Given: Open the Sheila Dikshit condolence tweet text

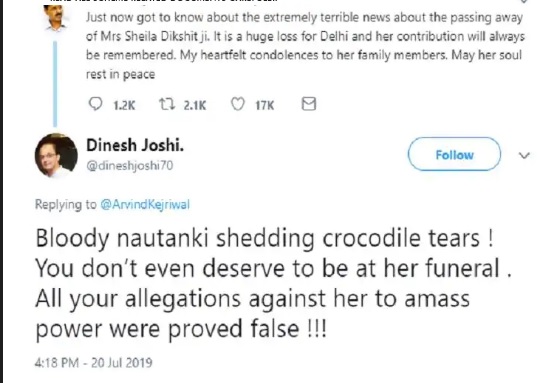Looking at the screenshot, I should (x=305, y=46).
